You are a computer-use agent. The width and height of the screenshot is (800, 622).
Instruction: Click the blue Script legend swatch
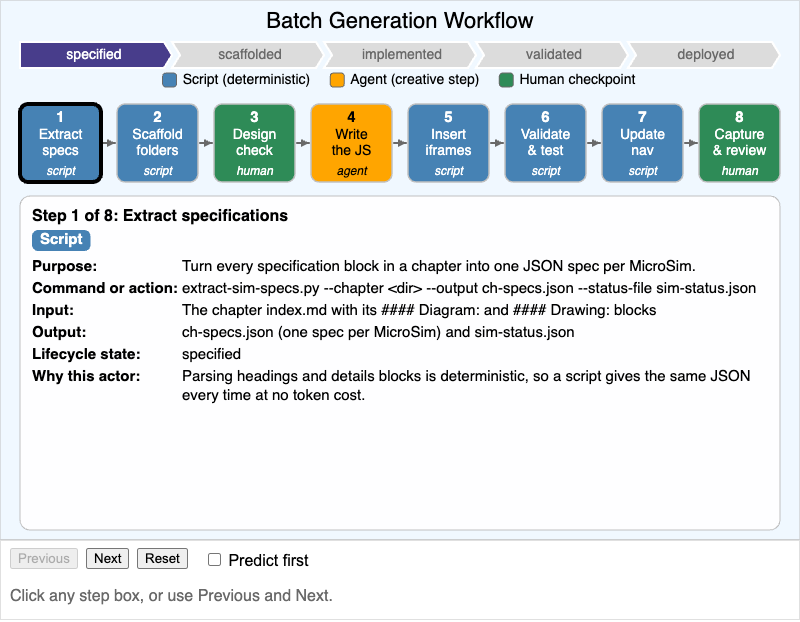169,80
